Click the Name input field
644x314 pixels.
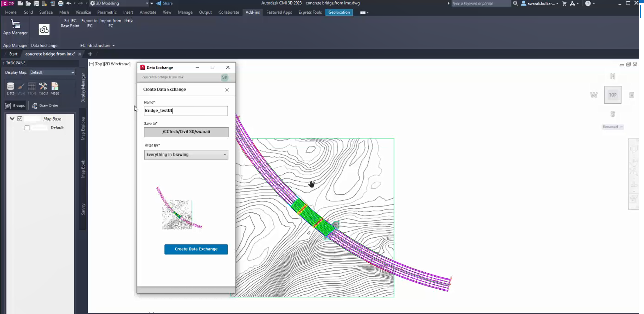[x=186, y=111]
